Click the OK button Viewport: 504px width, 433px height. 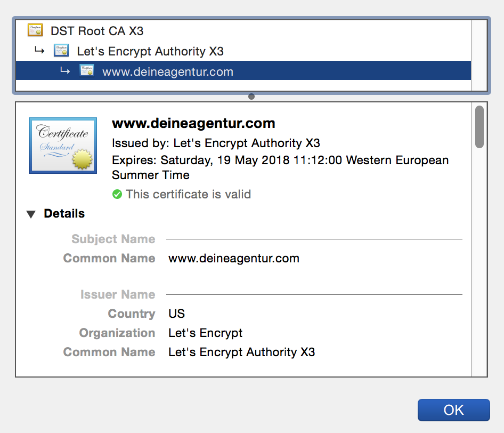tap(453, 410)
